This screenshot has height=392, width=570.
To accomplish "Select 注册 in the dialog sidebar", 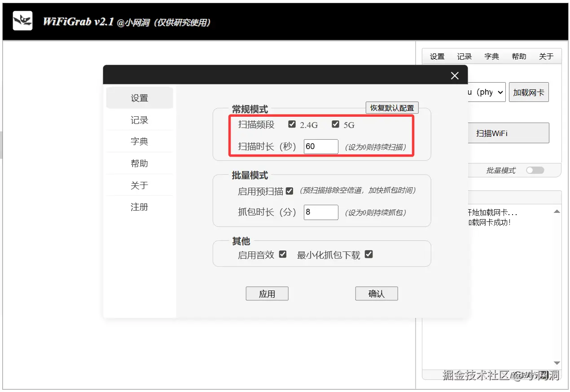I will (x=140, y=207).
